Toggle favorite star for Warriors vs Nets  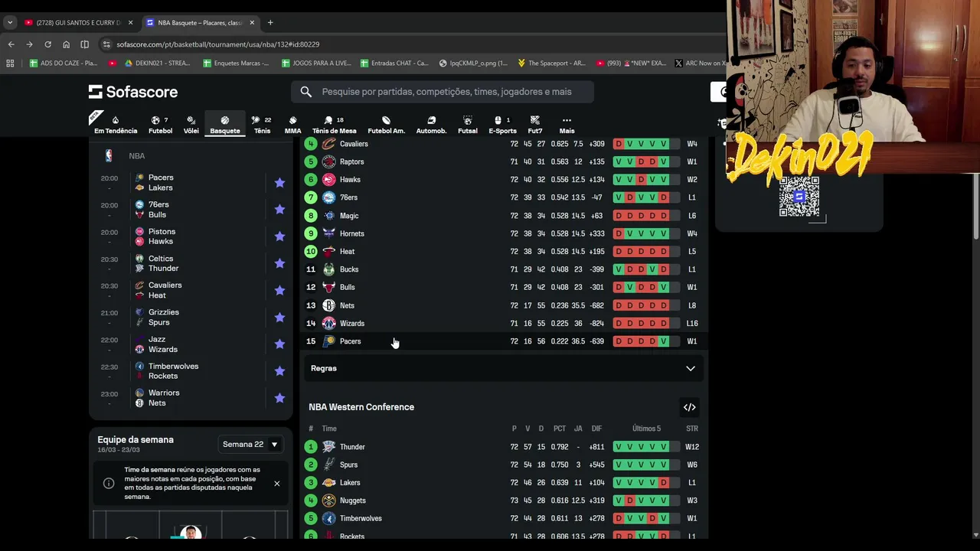tap(279, 398)
